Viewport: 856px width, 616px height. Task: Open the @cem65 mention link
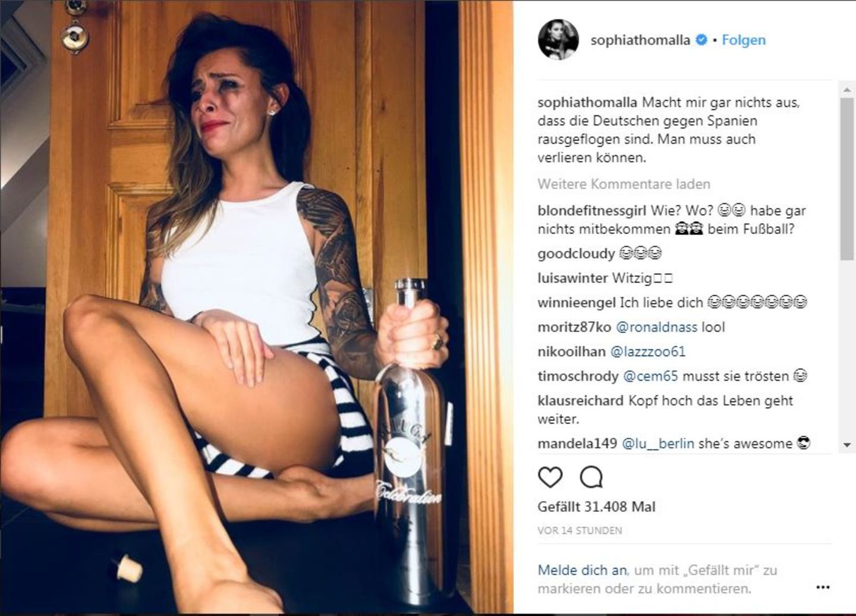[650, 376]
